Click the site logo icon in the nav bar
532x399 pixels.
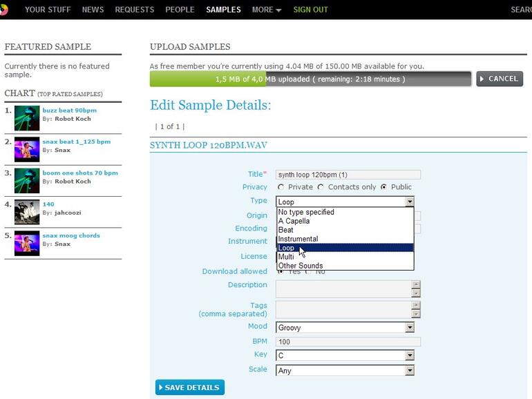pyautogui.click(x=3, y=10)
